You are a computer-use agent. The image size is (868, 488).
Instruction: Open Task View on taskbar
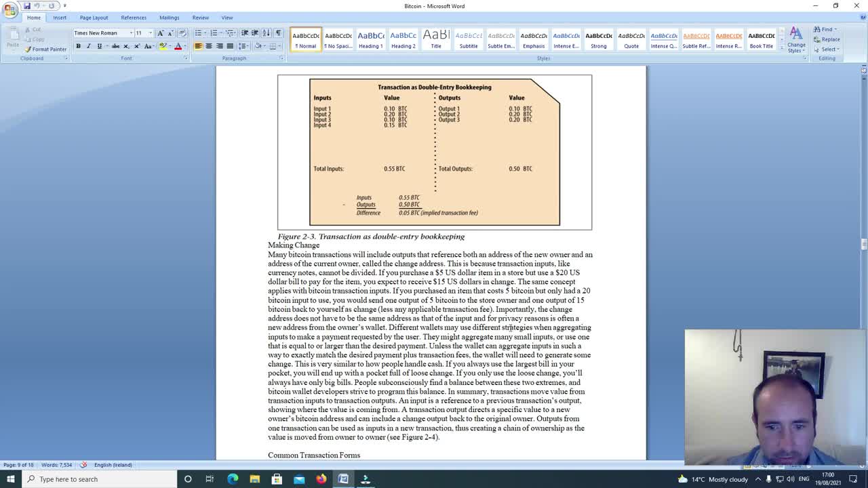pos(210,479)
